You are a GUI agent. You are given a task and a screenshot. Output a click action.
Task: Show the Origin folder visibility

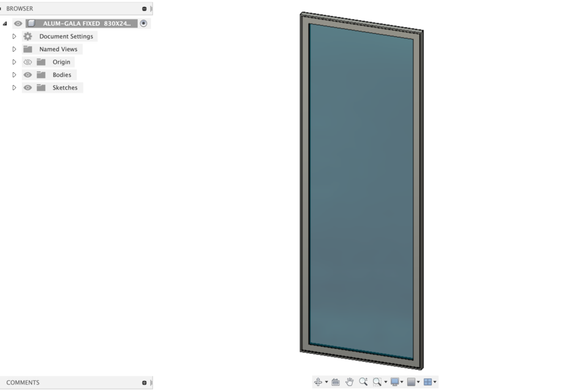tap(27, 62)
